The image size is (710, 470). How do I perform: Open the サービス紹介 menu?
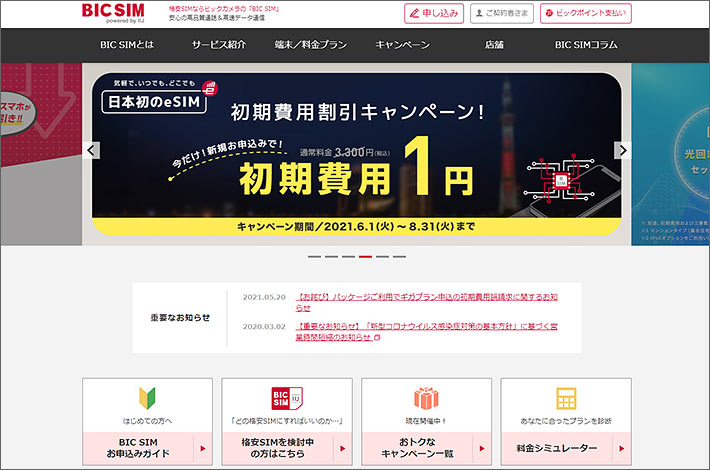click(x=219, y=45)
